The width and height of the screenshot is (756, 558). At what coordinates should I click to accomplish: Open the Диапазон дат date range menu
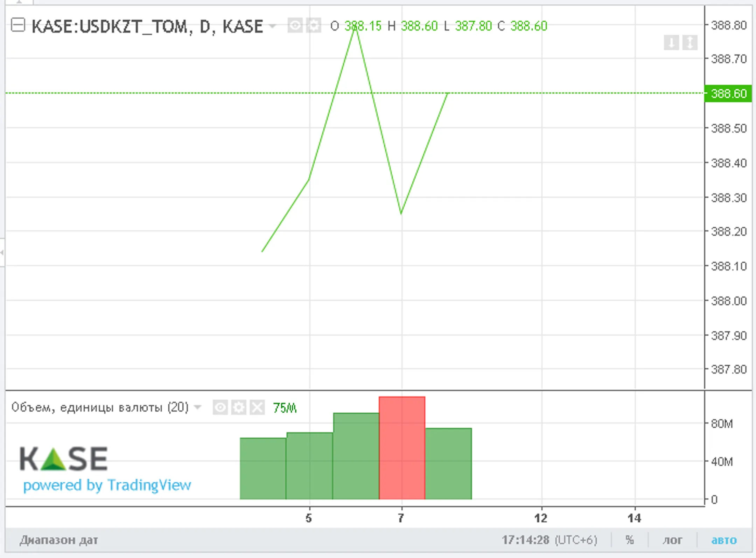59,540
